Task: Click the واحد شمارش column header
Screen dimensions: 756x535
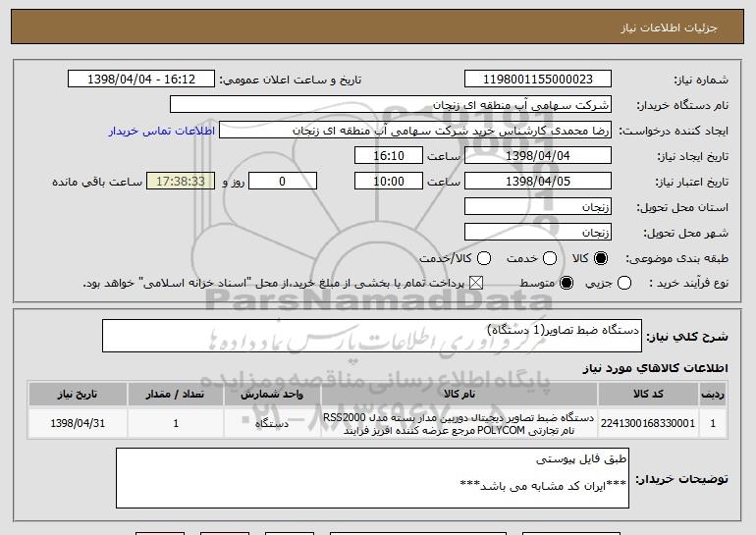Action: [x=272, y=395]
